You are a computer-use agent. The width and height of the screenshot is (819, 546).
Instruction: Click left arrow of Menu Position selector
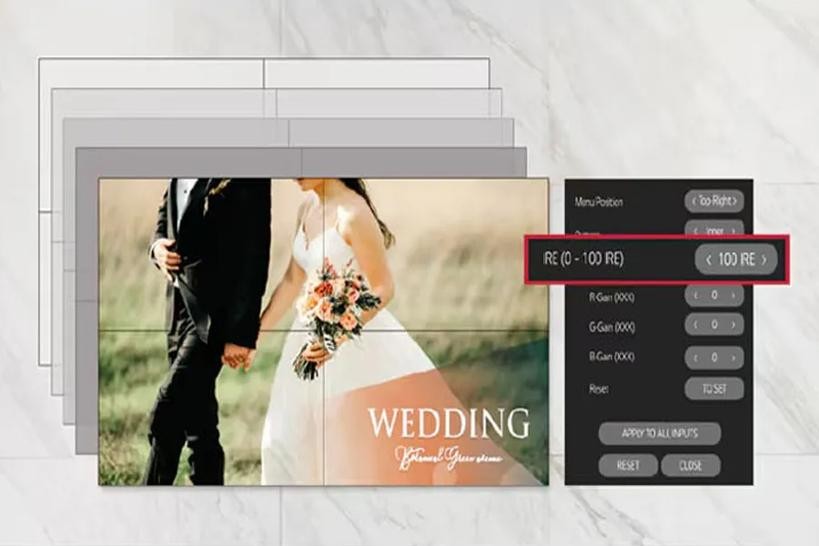[693, 201]
